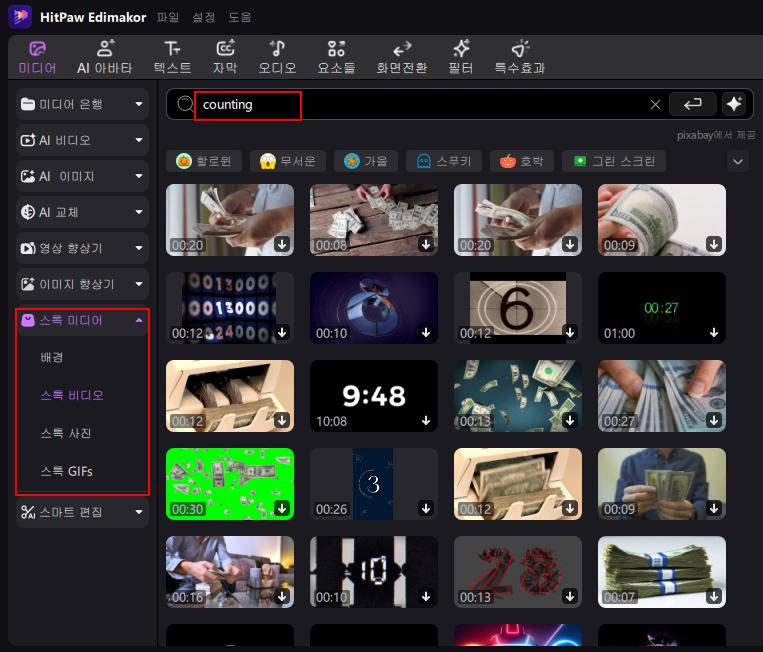This screenshot has width=763, height=652.
Task: Download the 00:08 money-on-table clip
Action: click(x=426, y=244)
